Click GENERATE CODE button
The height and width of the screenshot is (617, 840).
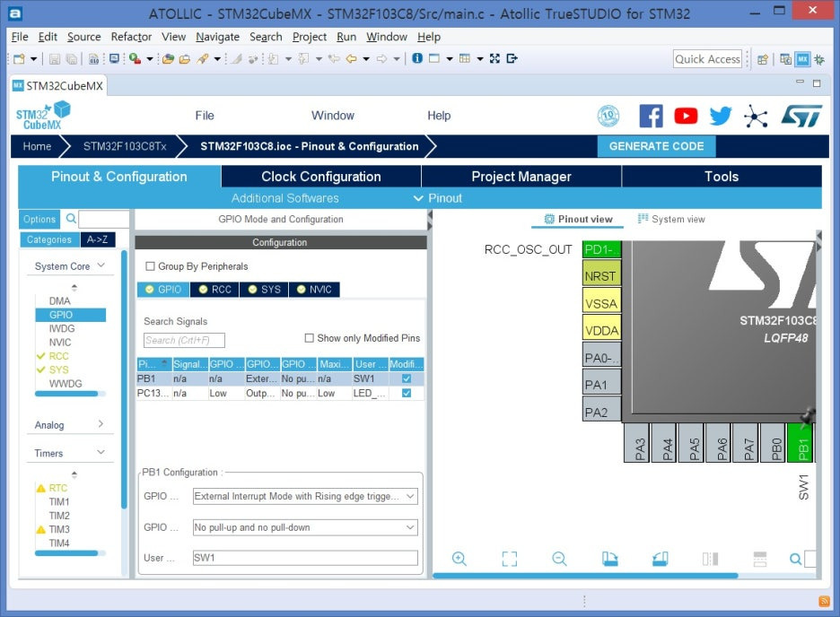click(656, 146)
